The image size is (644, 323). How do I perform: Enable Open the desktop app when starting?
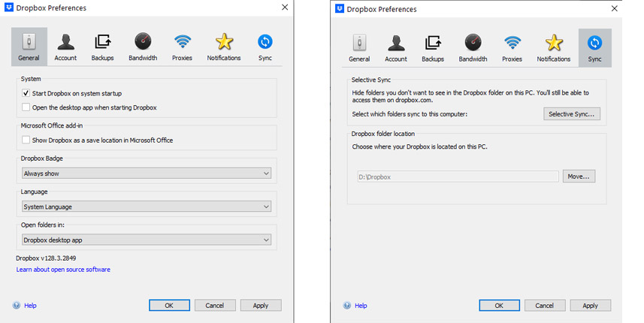[x=26, y=107]
